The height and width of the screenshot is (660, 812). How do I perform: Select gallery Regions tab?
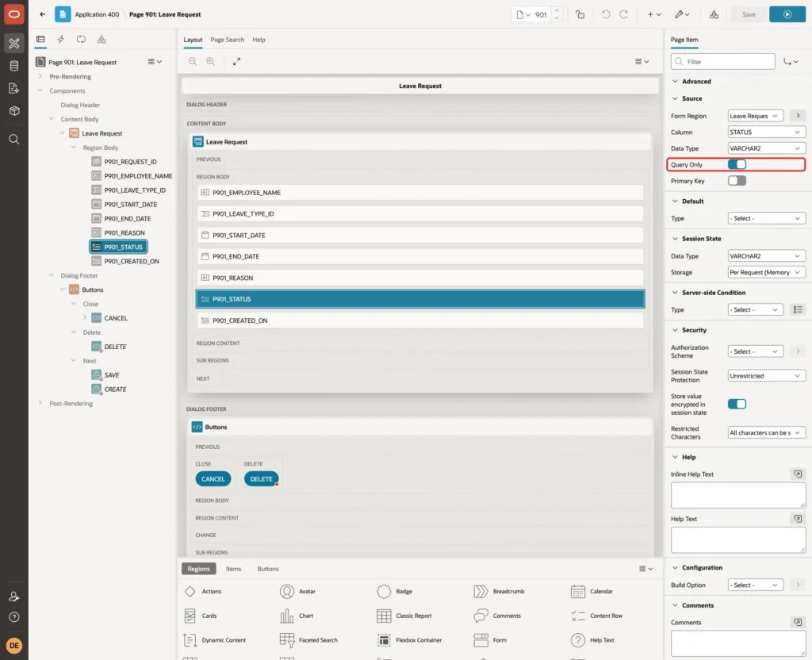click(198, 569)
